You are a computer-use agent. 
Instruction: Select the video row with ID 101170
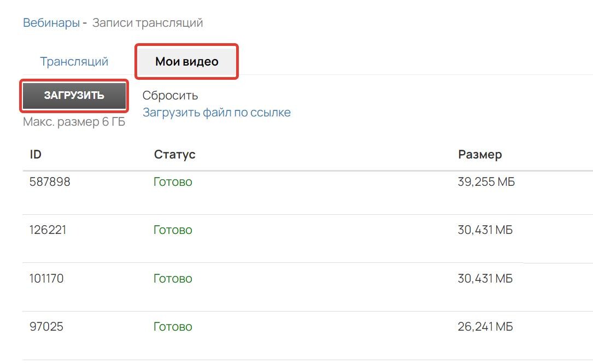point(308,287)
